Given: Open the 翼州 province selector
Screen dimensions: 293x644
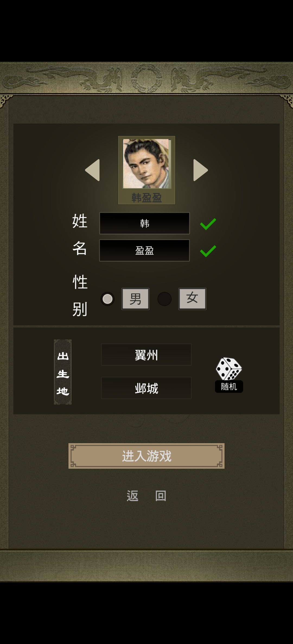Looking at the screenshot, I should [146, 355].
